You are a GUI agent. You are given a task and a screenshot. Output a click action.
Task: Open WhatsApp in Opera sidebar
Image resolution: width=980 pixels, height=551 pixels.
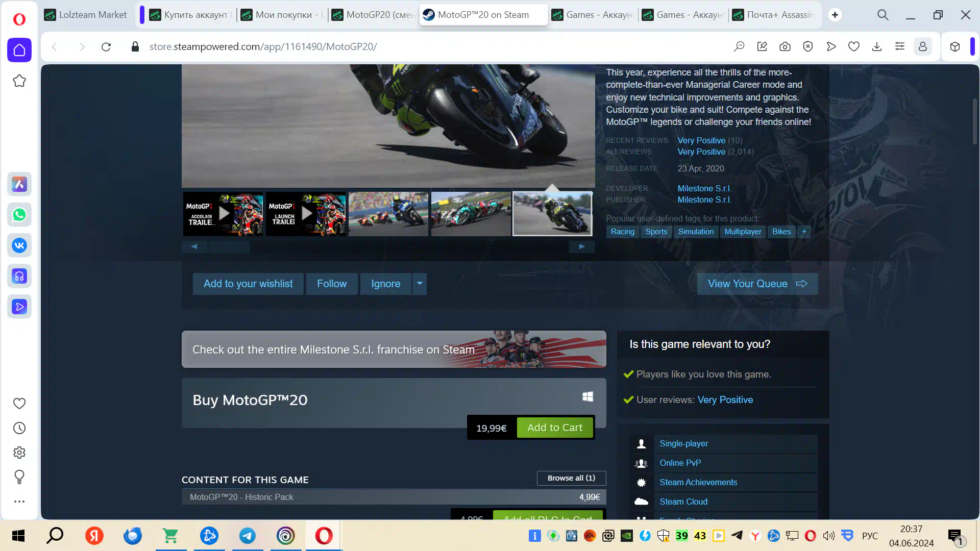19,215
